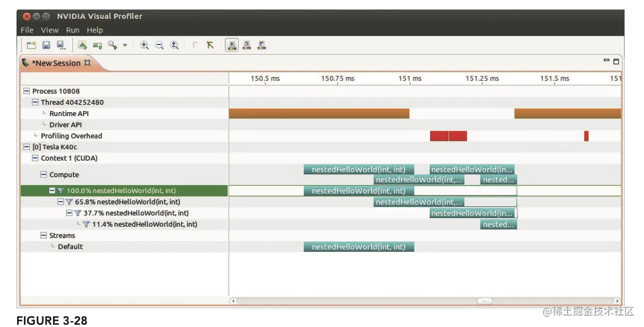Open the Help menu

pyautogui.click(x=95, y=30)
